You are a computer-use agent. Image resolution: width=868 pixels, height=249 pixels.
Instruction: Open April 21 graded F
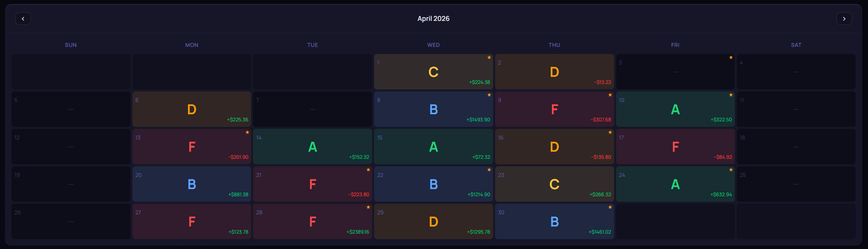coord(313,184)
